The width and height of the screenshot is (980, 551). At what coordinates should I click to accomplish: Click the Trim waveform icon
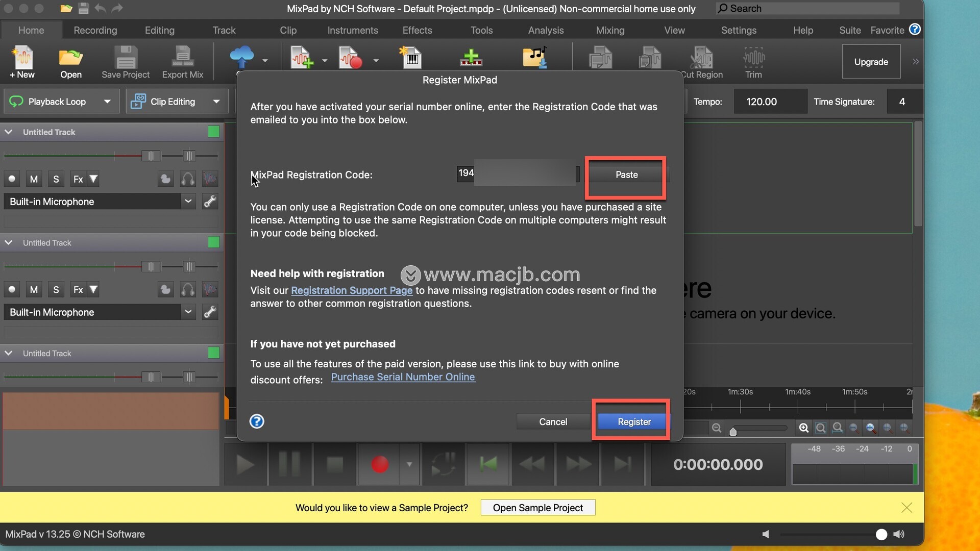point(753,57)
